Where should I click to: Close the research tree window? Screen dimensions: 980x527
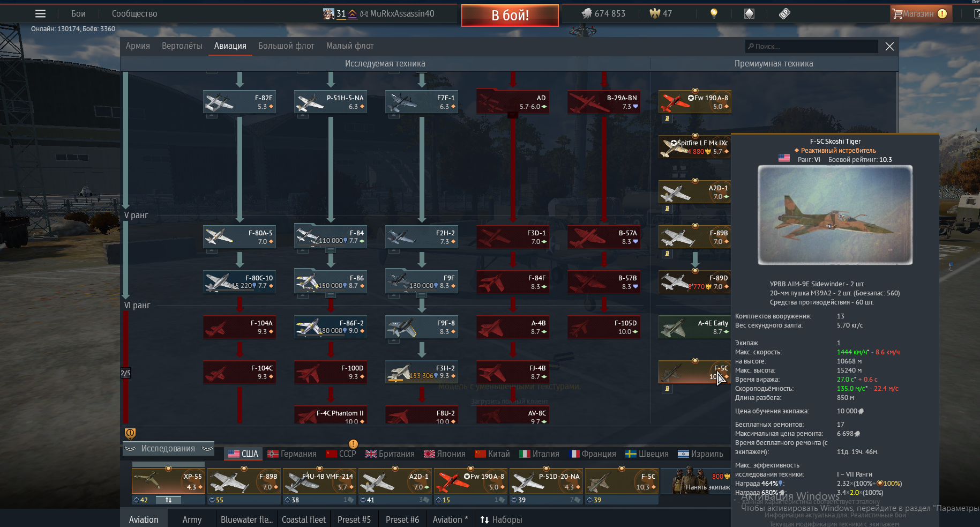tap(889, 46)
